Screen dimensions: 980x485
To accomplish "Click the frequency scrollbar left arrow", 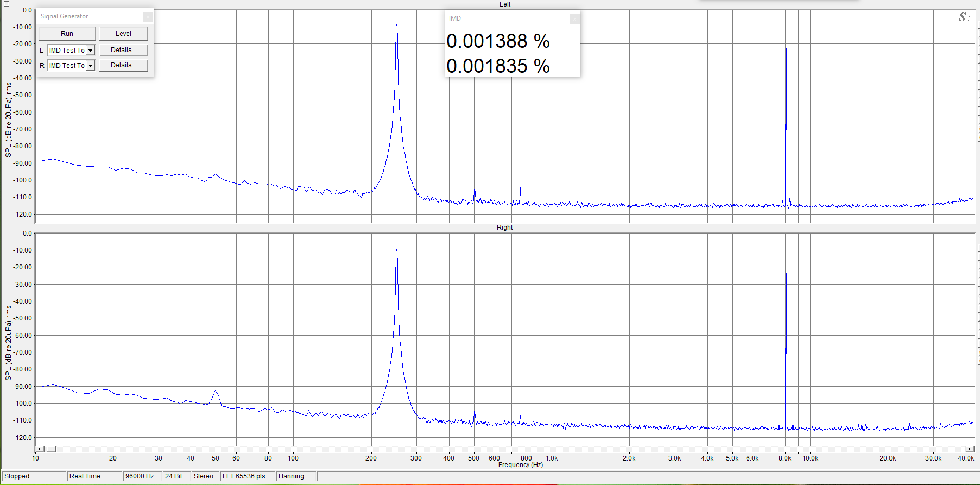I will [39, 449].
